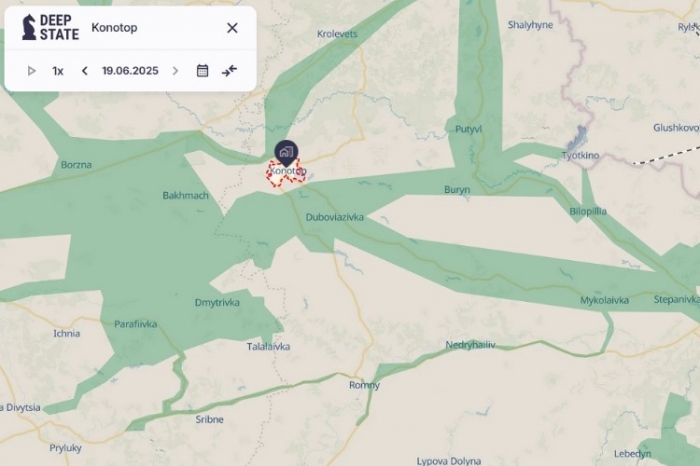Screen dimensions: 700x466
Task: Select the Romny town label
Action: tap(364, 385)
